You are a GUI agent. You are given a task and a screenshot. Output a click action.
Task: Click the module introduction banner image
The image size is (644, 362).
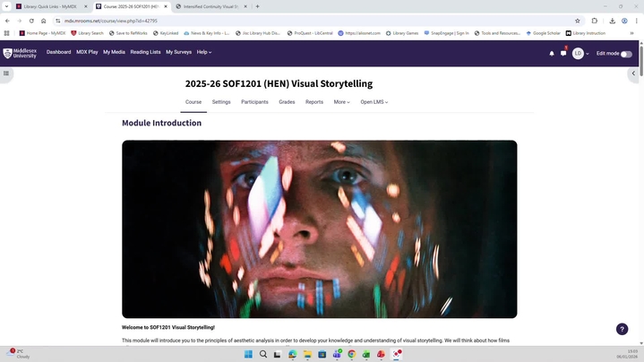tap(319, 228)
